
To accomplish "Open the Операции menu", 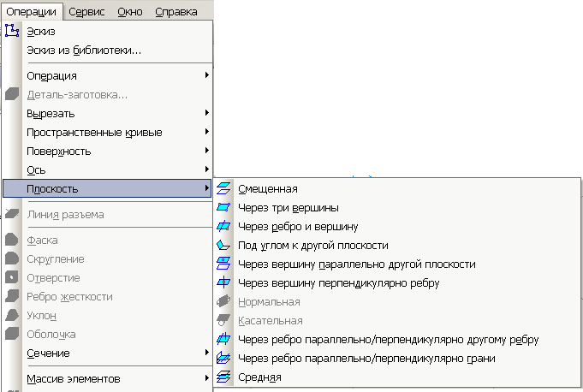I will click(x=31, y=11).
